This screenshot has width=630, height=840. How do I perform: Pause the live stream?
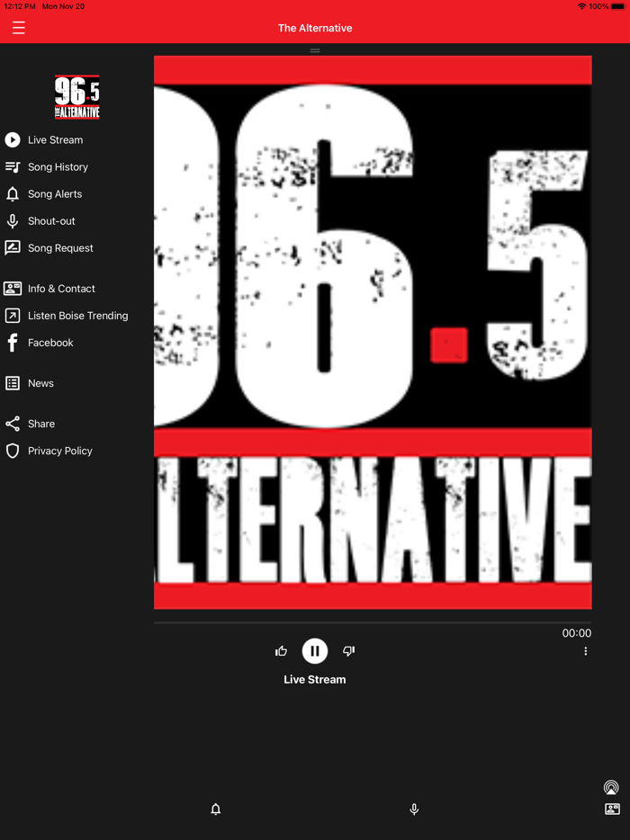315,651
